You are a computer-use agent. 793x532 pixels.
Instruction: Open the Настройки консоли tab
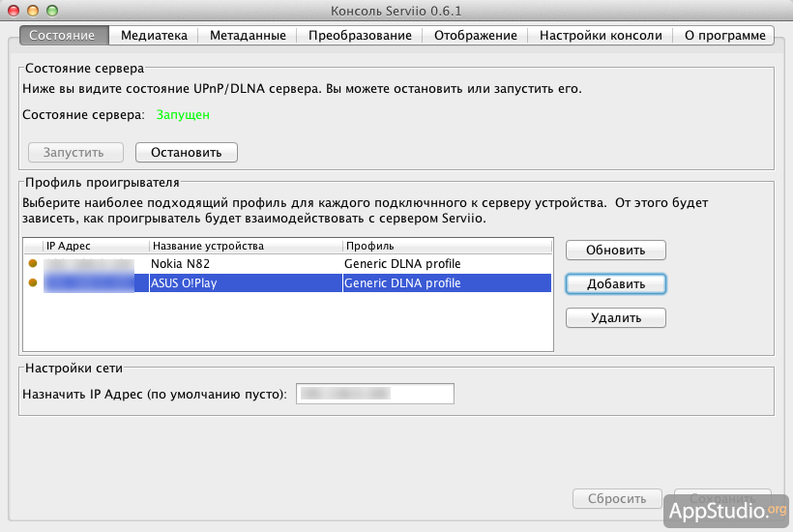pos(601,36)
